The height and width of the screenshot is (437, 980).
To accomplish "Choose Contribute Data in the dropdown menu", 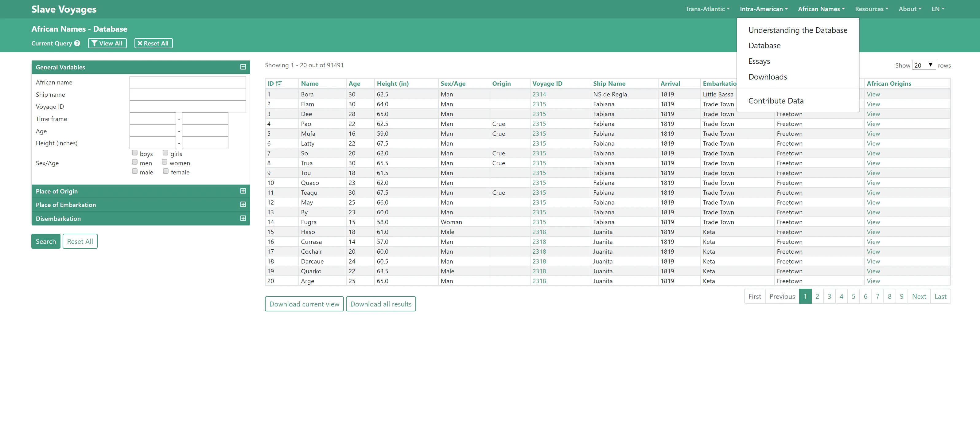I will pos(776,101).
